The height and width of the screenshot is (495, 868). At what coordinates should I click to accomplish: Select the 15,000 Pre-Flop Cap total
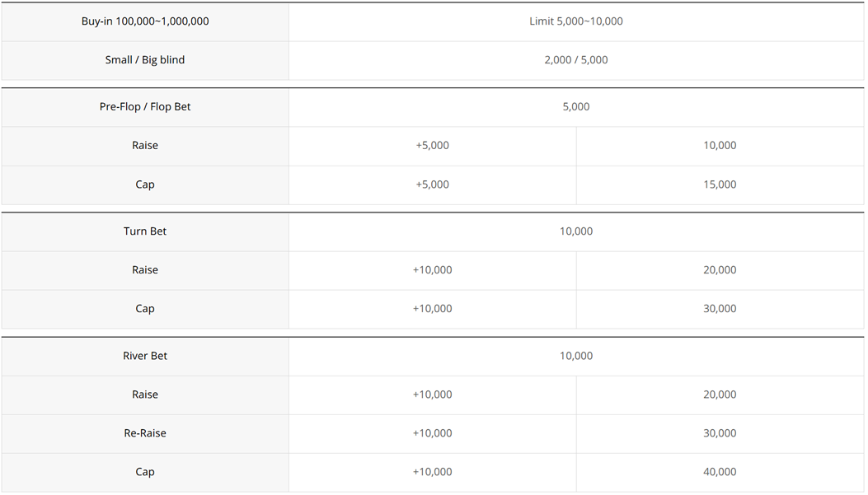click(720, 184)
